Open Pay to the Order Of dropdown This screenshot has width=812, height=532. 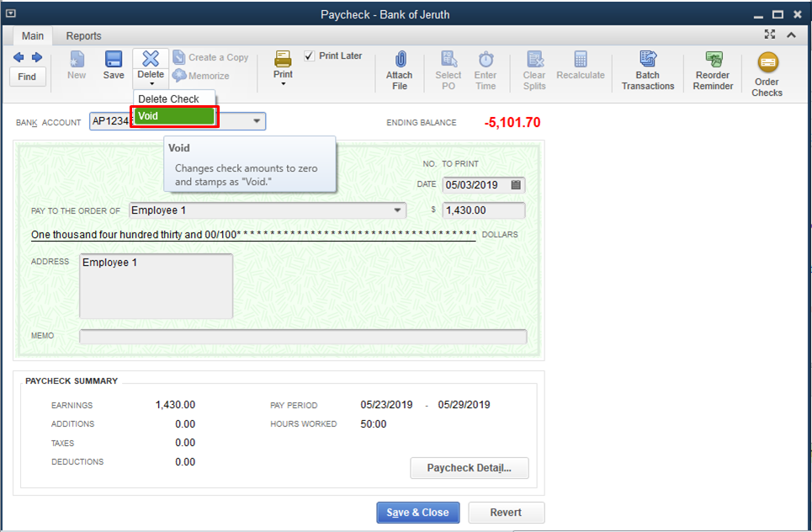click(397, 210)
